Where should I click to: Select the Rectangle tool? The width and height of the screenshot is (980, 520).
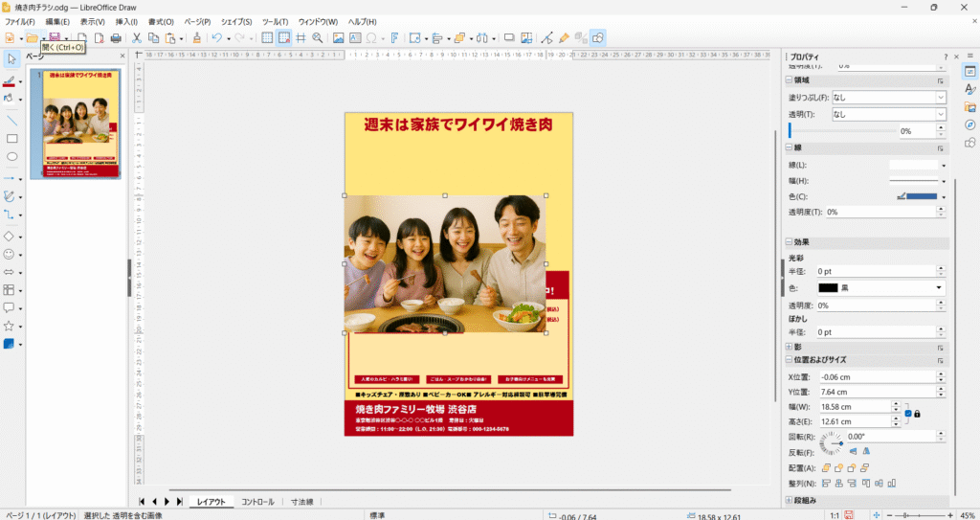(x=11, y=138)
